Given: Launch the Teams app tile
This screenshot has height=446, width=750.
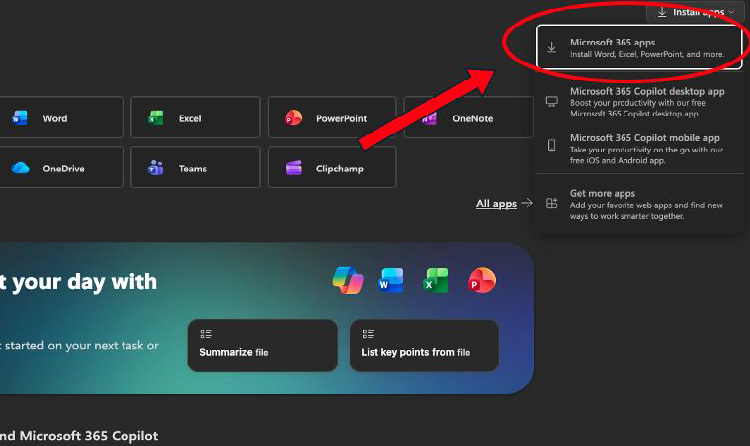Looking at the screenshot, I should pos(195,167).
